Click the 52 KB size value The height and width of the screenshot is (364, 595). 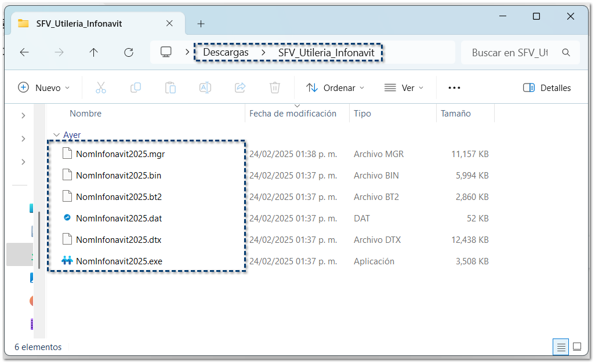477,219
